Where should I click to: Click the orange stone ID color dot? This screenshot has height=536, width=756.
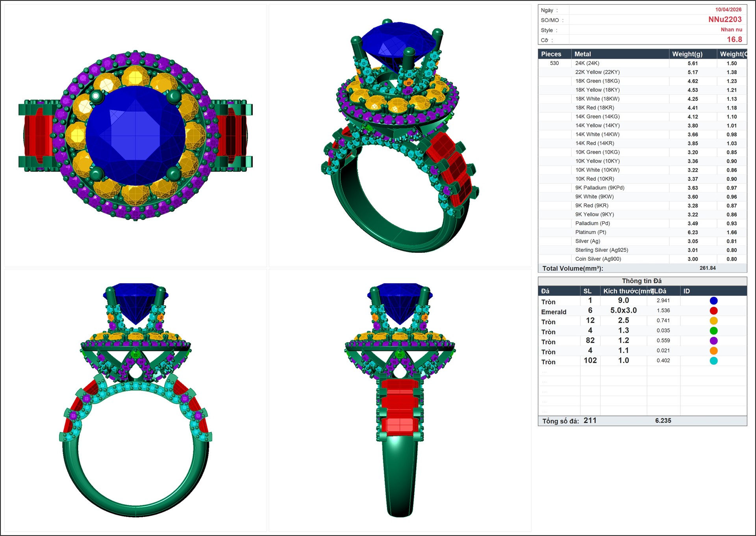tap(713, 351)
